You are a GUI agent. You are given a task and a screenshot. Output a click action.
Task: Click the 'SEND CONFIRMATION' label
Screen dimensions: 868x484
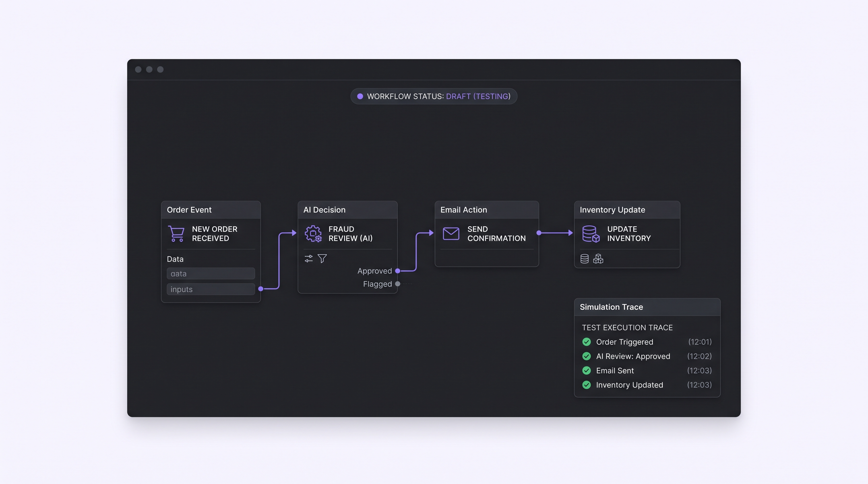496,233
